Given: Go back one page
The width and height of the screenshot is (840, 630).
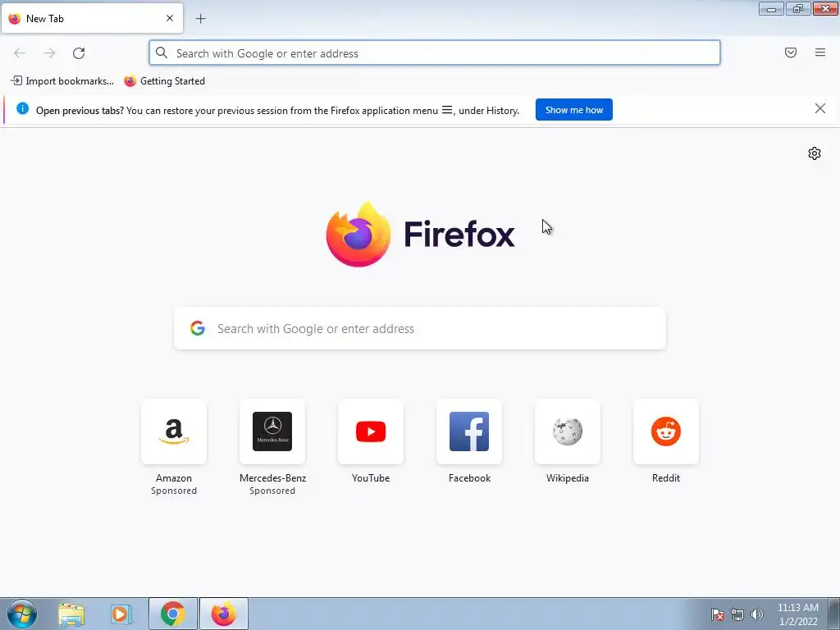Looking at the screenshot, I should pyautogui.click(x=20, y=53).
